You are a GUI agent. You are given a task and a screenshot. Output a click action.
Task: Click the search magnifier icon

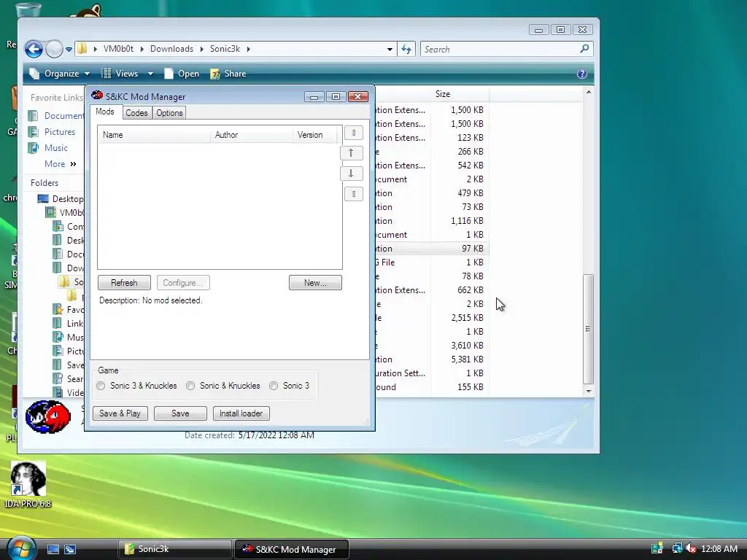[x=584, y=49]
